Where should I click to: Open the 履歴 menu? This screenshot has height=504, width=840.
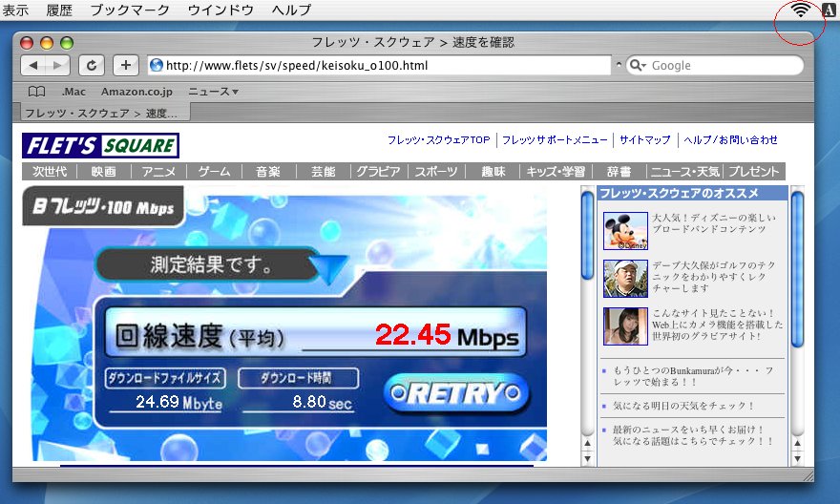59,10
